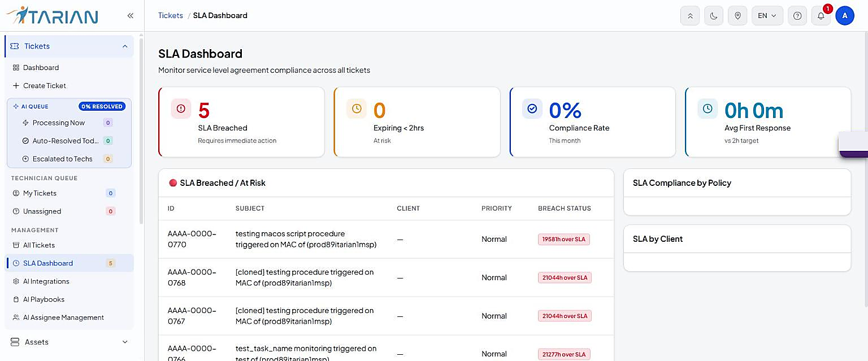Screen dimensions: 868x361
Task: Open the help question mark icon
Action: coord(797,16)
